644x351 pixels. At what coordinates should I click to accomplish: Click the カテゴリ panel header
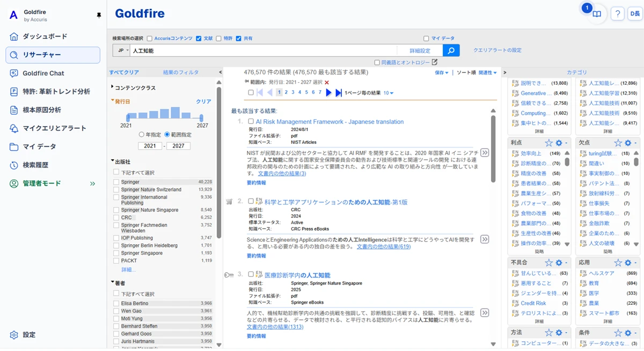tap(577, 72)
